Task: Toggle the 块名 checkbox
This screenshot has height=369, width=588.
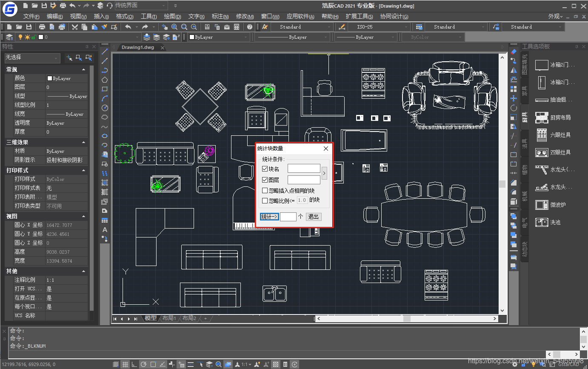Action: [x=265, y=169]
